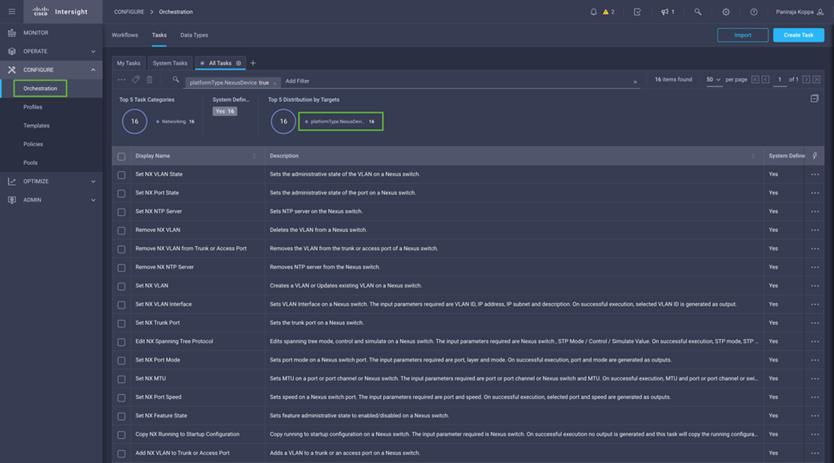Viewport: 834px width, 463px height.
Task: Click the Create Task button
Action: 798,35
